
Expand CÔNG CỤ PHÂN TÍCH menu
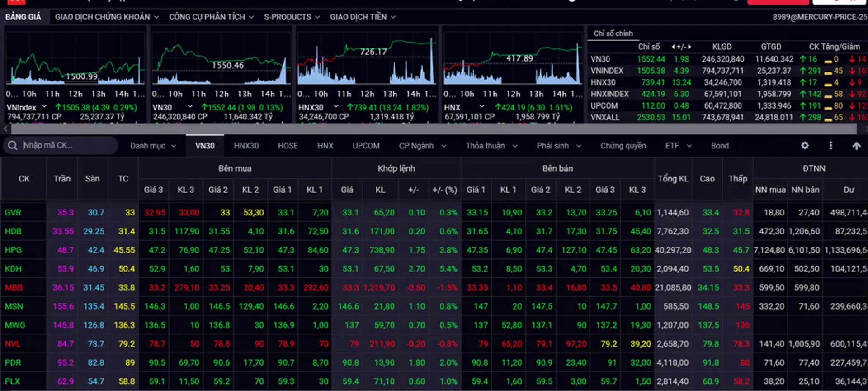pos(211,17)
